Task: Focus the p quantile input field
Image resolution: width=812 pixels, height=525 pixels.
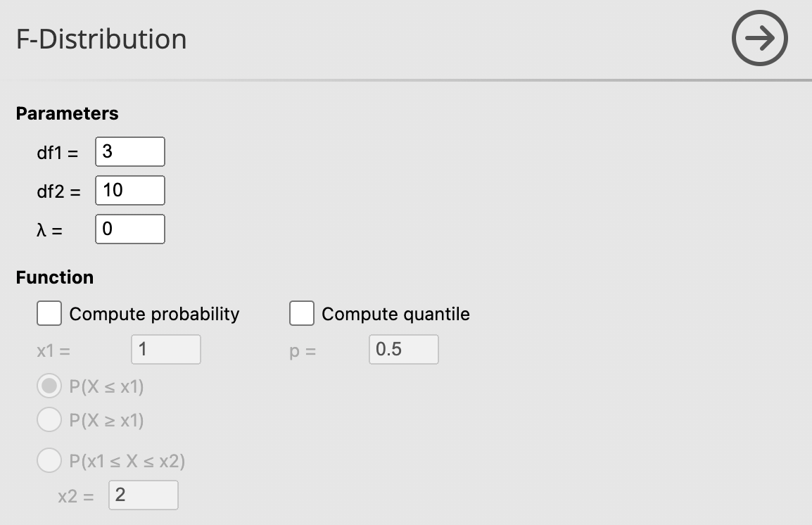Action: tap(403, 349)
